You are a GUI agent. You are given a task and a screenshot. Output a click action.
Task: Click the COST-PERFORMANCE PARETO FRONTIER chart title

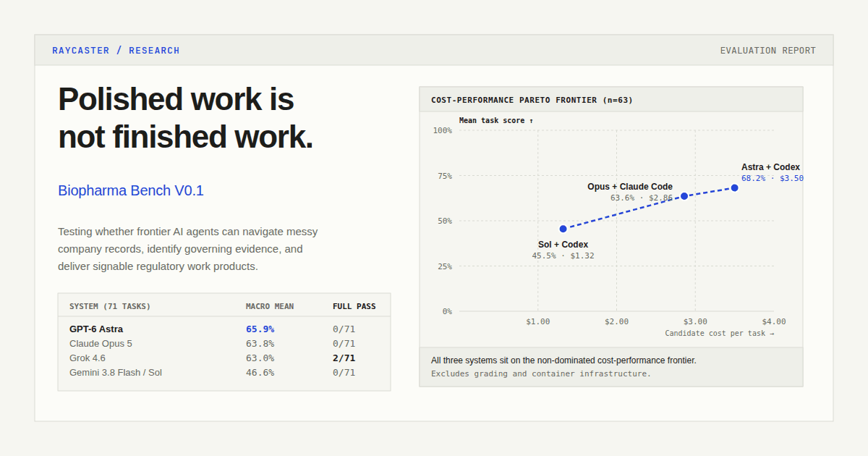pyautogui.click(x=532, y=100)
